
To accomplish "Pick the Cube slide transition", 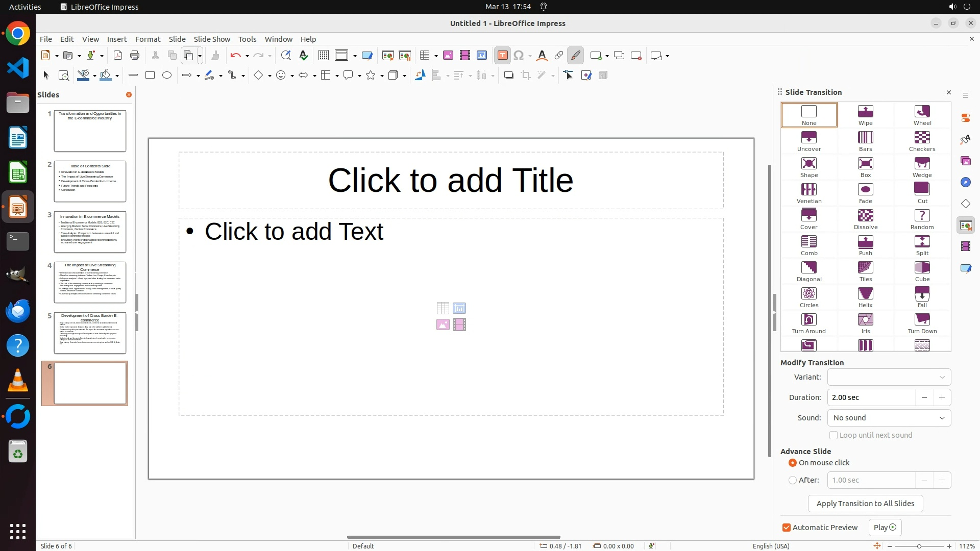I will [922, 271].
